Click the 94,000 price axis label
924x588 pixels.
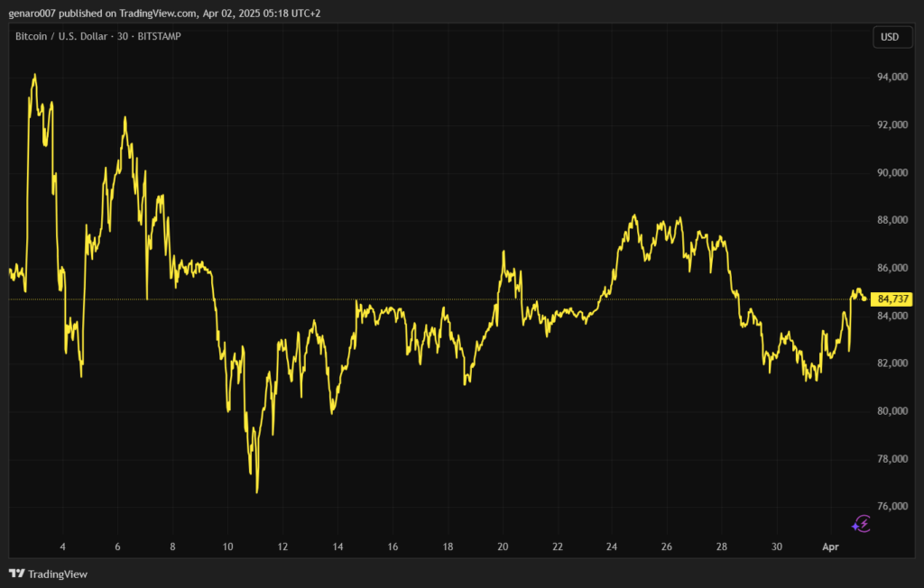tap(893, 78)
